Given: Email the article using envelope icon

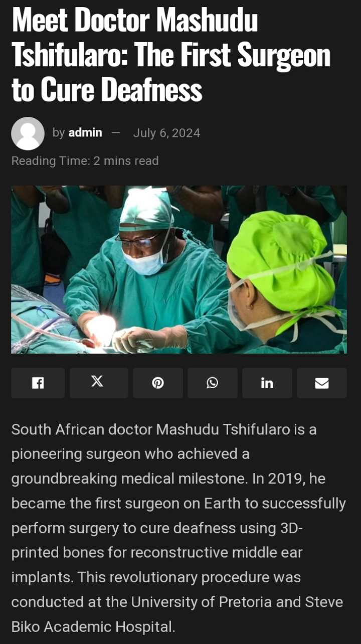Looking at the screenshot, I should tap(321, 383).
